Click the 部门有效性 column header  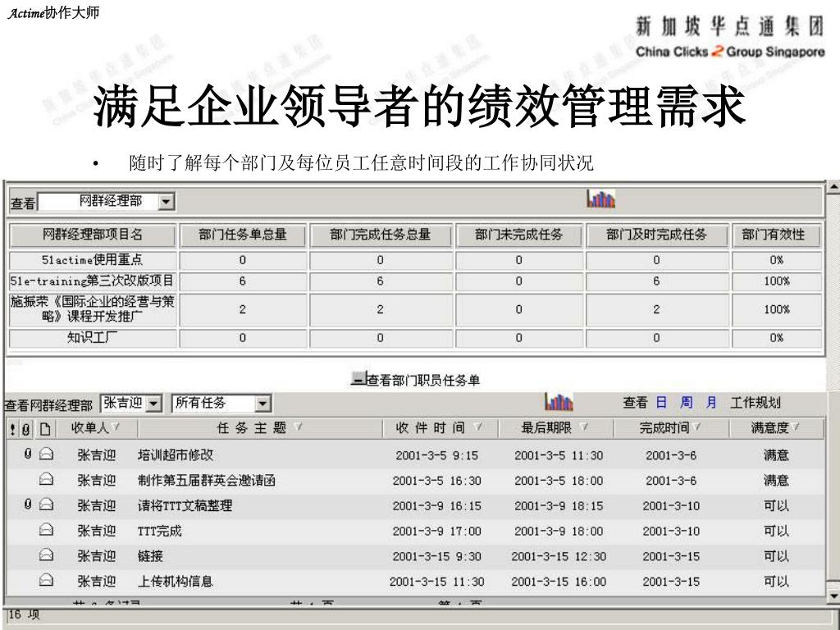click(774, 235)
